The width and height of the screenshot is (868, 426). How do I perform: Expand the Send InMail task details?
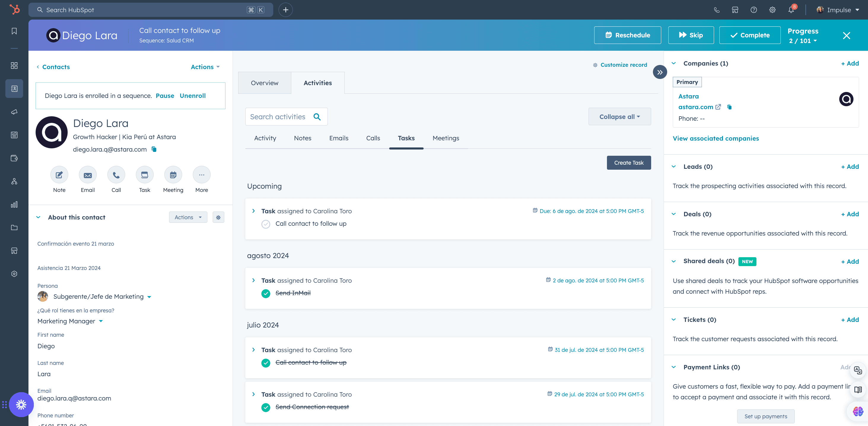253,280
